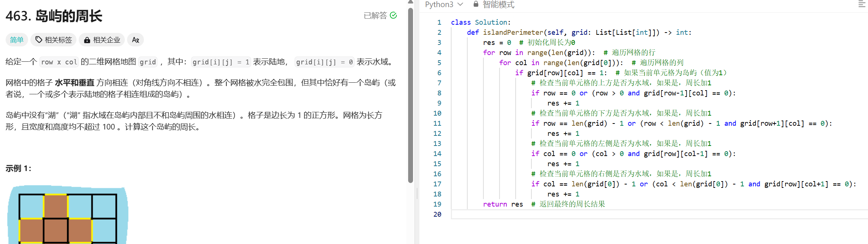Click the green solved checkmark icon
Image resolution: width=868 pixels, height=244 pixels.
(x=393, y=15)
